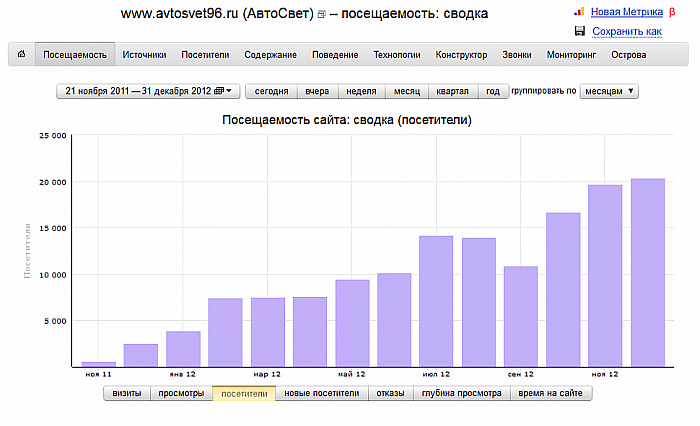Click the small icon after АвтоСвет title

pos(321,15)
